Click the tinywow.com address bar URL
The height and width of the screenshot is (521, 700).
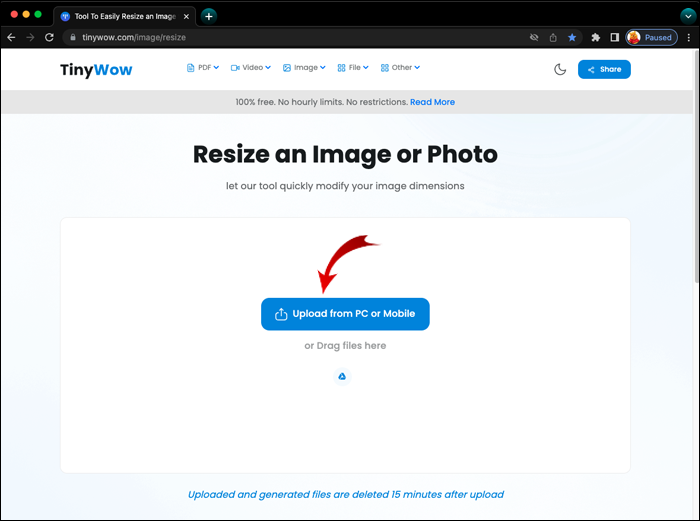[134, 38]
